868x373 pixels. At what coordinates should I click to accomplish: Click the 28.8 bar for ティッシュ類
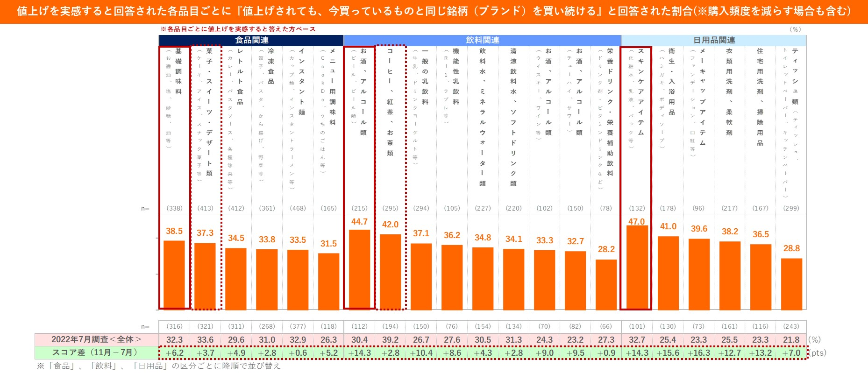click(791, 284)
